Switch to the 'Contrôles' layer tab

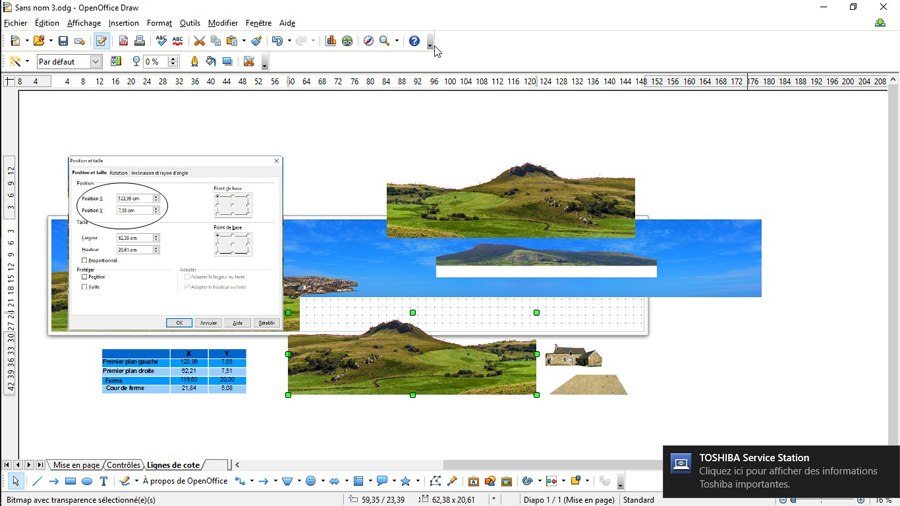pyautogui.click(x=124, y=465)
